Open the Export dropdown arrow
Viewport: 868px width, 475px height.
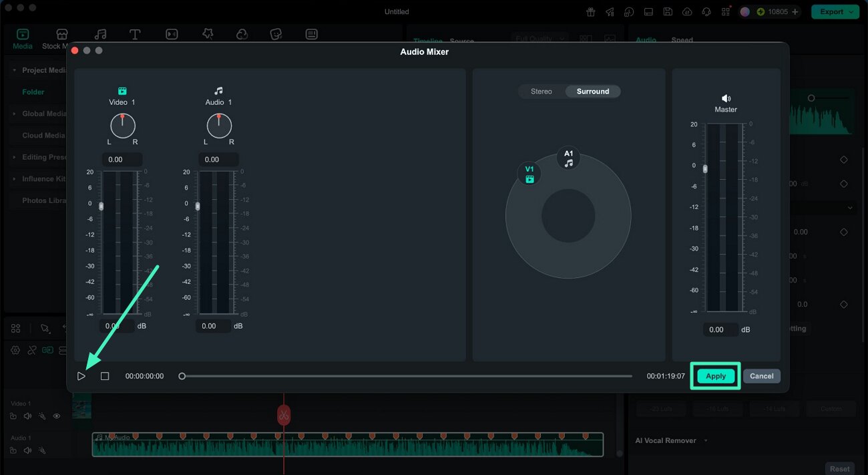[853, 12]
